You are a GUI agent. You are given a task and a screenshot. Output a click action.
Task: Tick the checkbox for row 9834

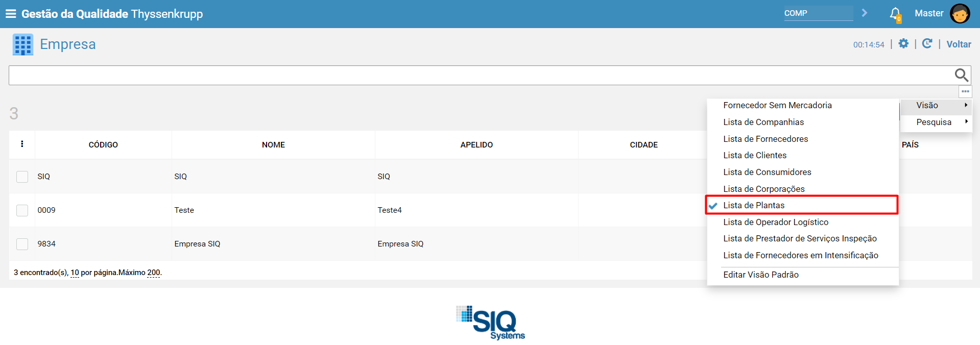click(22, 244)
